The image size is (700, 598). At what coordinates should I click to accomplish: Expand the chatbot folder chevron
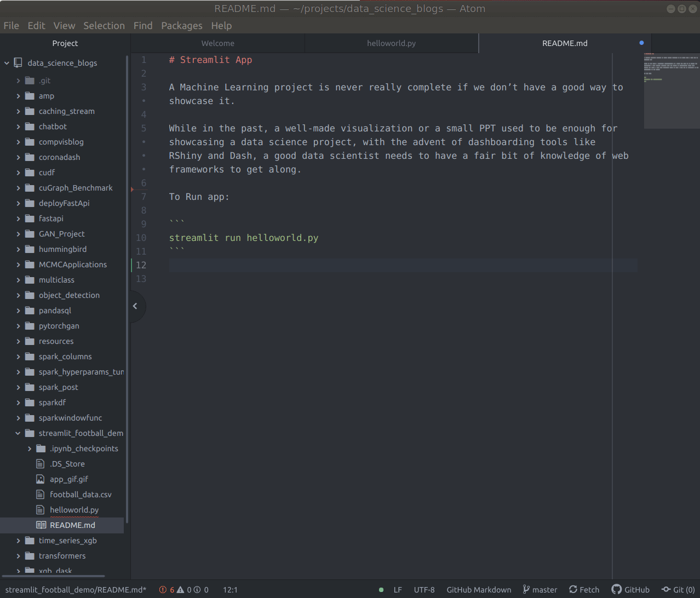click(18, 127)
